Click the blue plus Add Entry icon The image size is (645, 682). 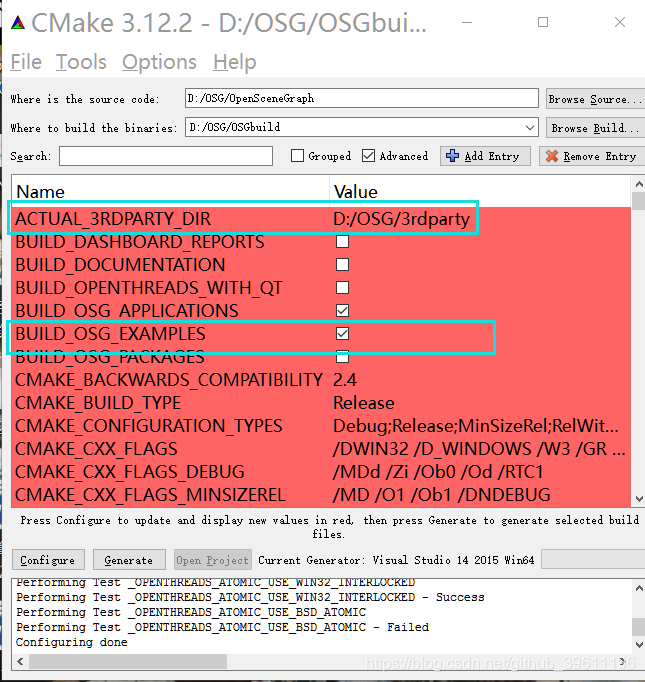point(452,156)
